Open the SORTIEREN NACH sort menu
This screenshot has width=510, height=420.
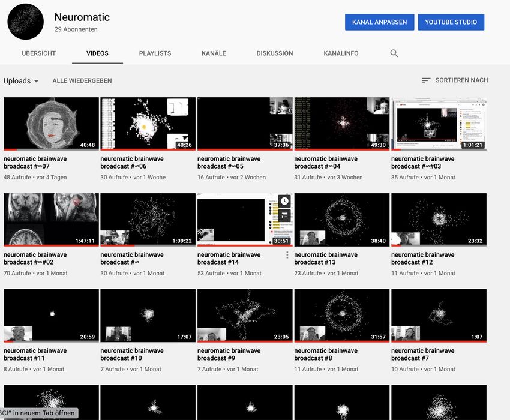[x=455, y=80]
